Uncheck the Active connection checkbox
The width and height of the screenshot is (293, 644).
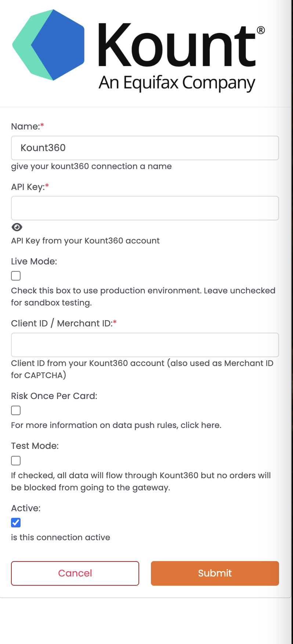point(16,523)
